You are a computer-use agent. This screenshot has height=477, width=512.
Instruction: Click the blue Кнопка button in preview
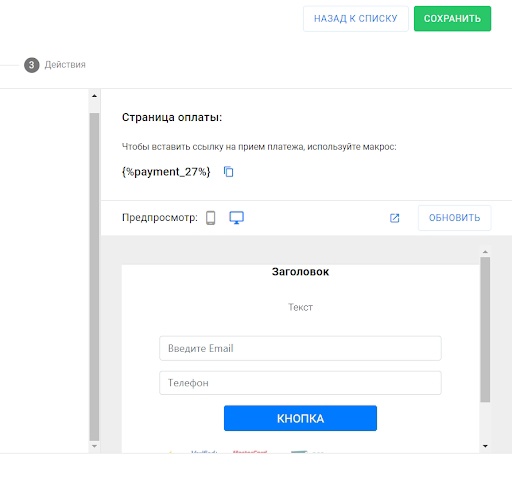[x=300, y=418]
